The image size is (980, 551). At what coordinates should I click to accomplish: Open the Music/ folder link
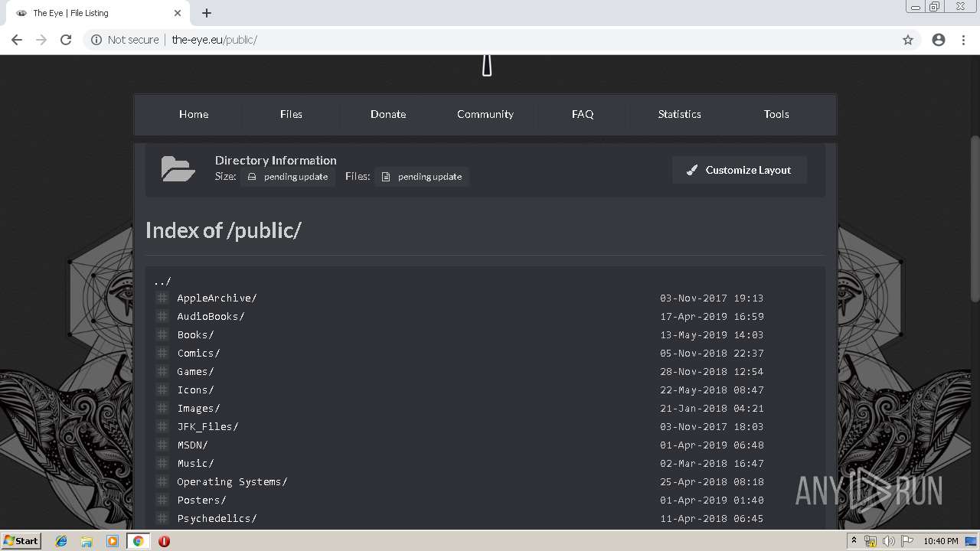coord(195,463)
